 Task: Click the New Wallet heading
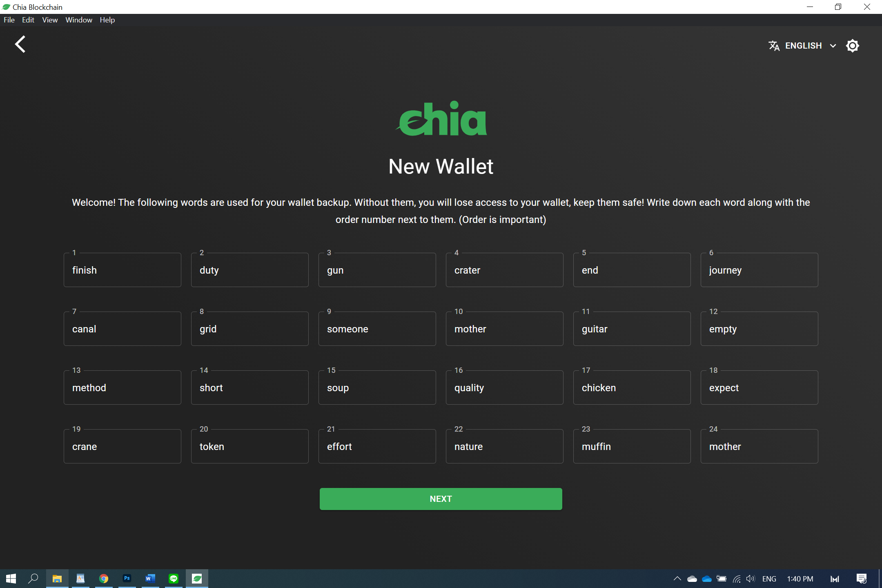point(441,167)
